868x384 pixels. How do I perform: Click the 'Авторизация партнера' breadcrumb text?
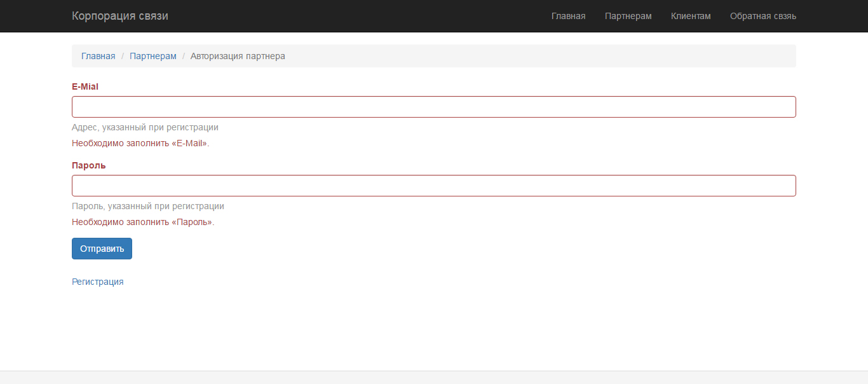[238, 56]
